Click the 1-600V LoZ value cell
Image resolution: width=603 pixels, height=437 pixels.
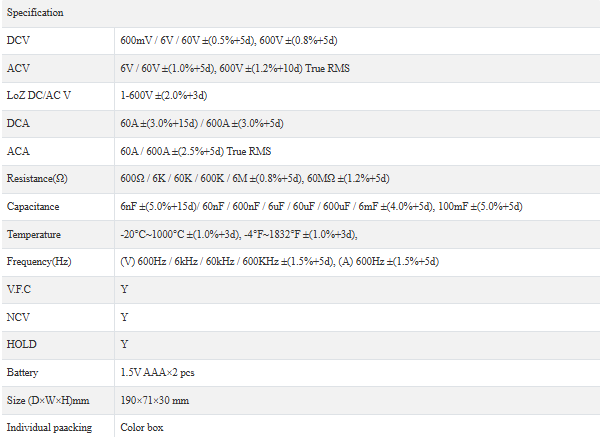163,96
